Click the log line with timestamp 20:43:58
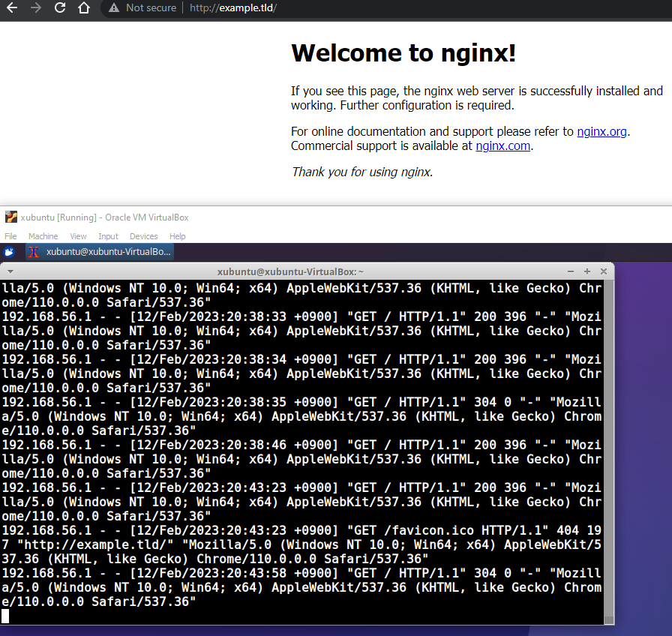This screenshot has width=672, height=636. [301, 587]
